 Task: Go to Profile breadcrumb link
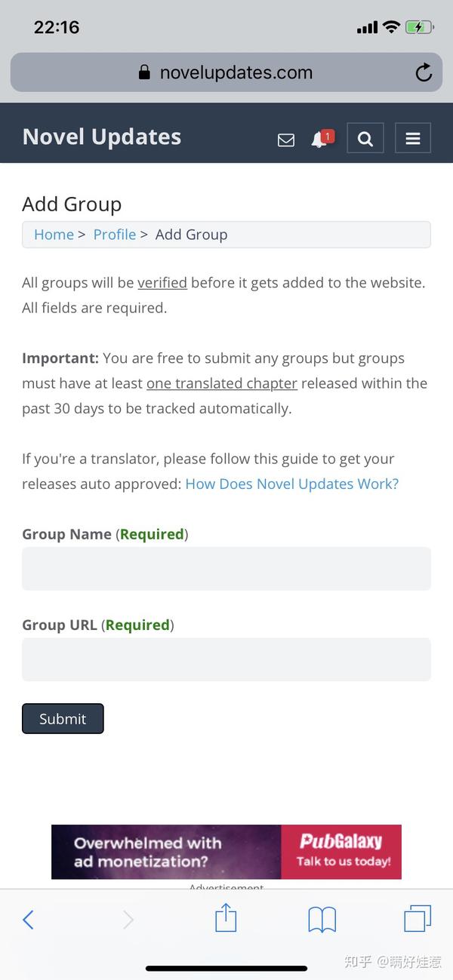pyautogui.click(x=115, y=235)
